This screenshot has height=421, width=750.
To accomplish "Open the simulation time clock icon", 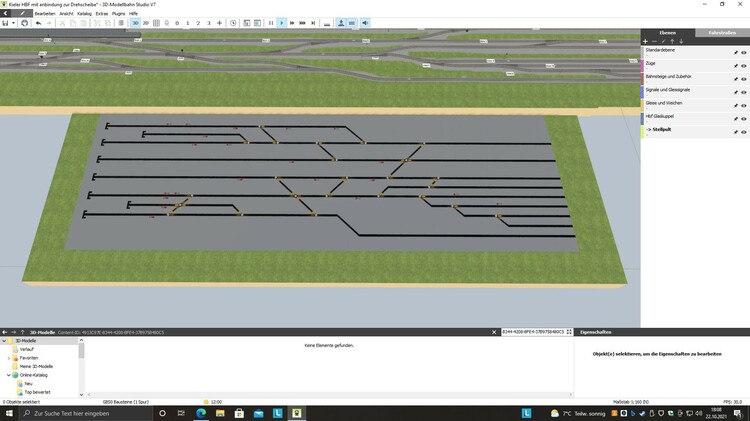I will point(233,22).
